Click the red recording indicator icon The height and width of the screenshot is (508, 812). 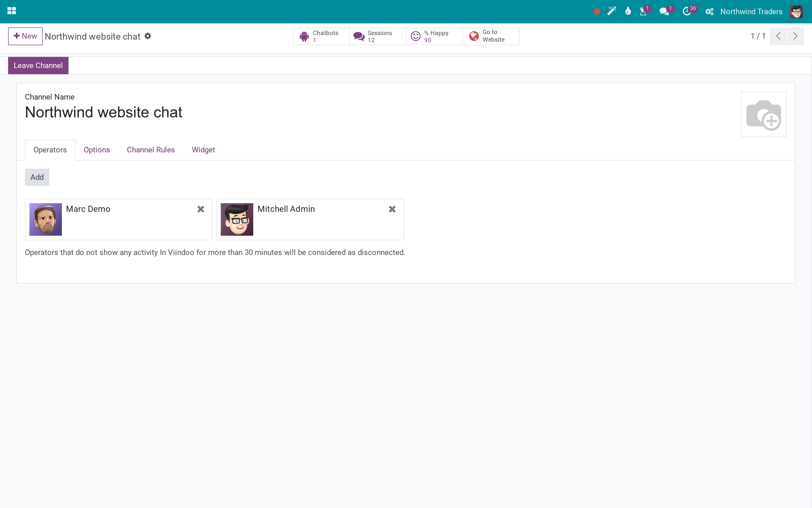597,12
